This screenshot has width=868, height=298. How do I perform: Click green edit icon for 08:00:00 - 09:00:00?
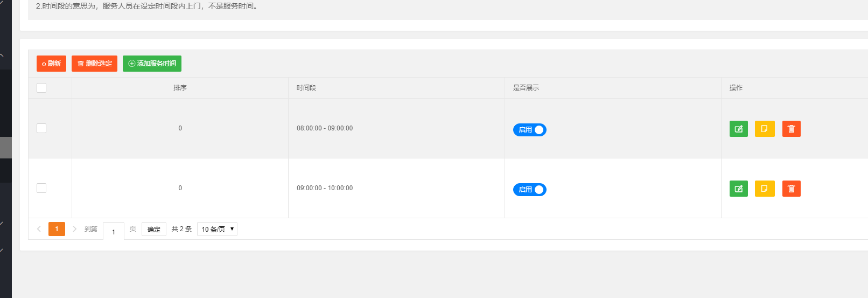tap(739, 129)
